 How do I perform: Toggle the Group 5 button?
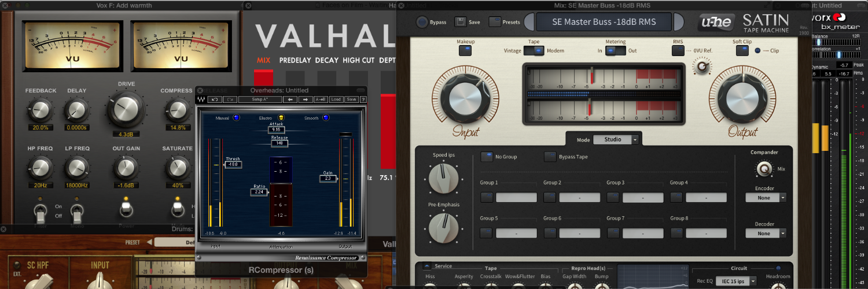[x=487, y=233]
